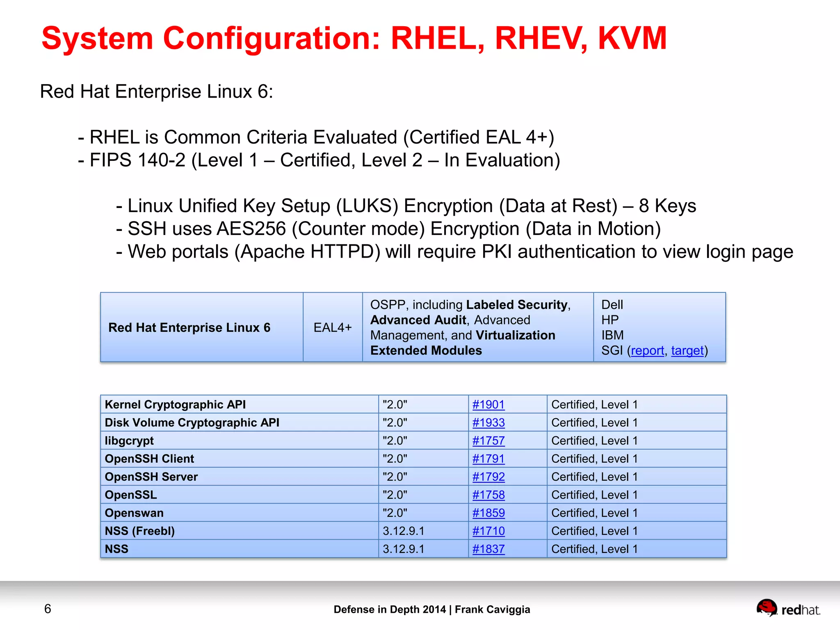Click the OSPP Labeled Security description cell
The height and width of the screenshot is (630, 840).
[478, 327]
